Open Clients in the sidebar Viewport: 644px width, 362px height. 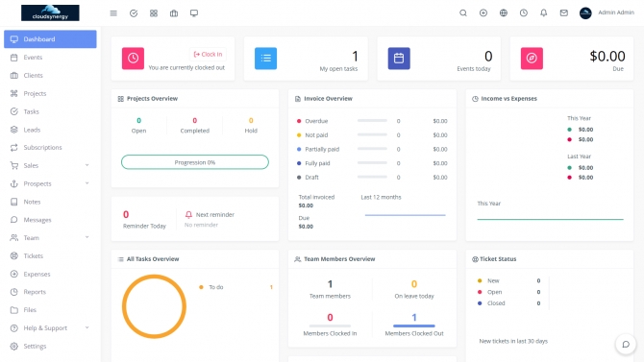50,76
